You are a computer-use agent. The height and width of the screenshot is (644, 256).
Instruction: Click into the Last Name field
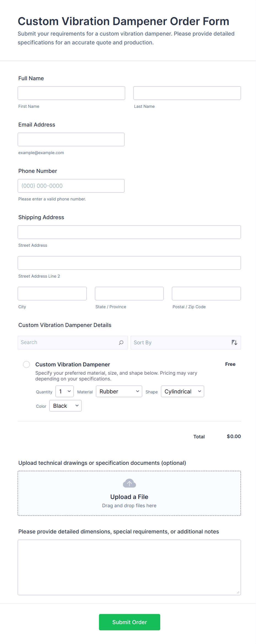187,93
